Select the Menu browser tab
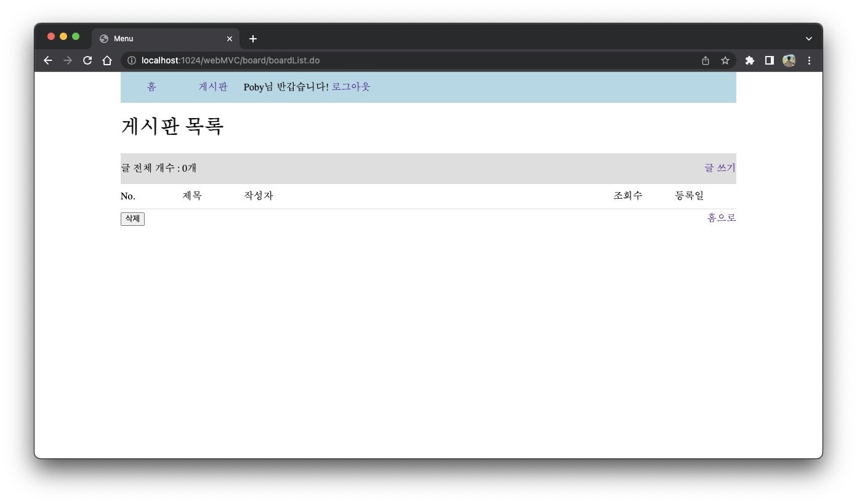Image resolution: width=857 pixels, height=504 pixels. (x=166, y=39)
